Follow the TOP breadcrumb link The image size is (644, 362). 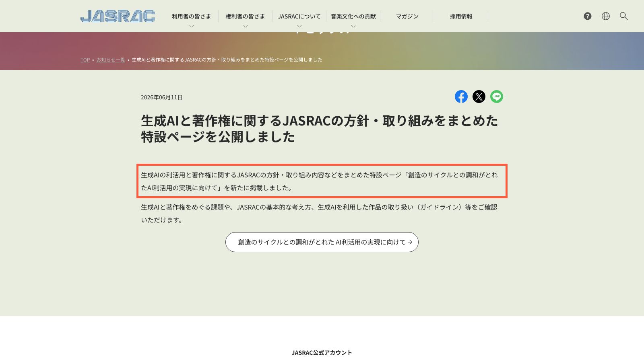pos(85,60)
